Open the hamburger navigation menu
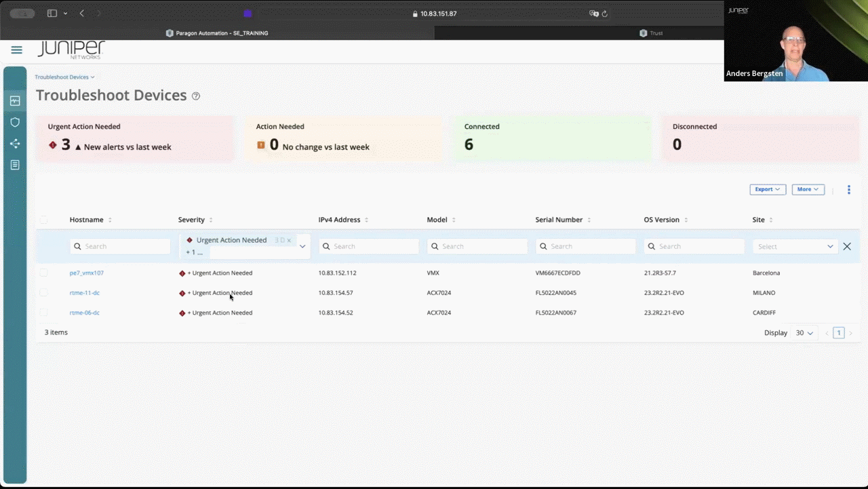This screenshot has width=868, height=489. point(16,50)
